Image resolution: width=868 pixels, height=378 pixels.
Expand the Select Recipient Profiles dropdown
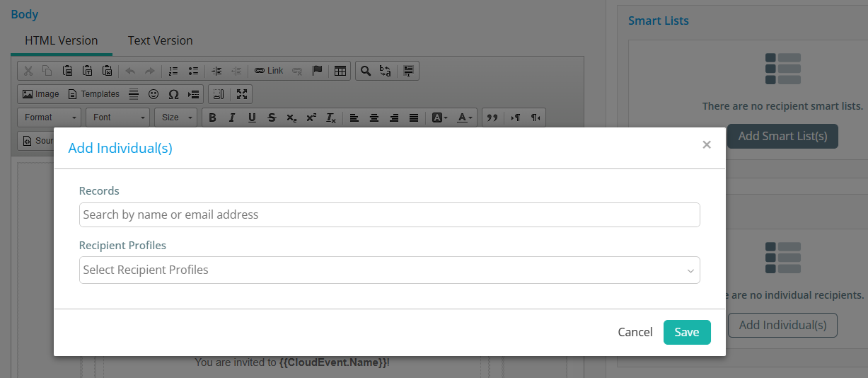(x=389, y=270)
